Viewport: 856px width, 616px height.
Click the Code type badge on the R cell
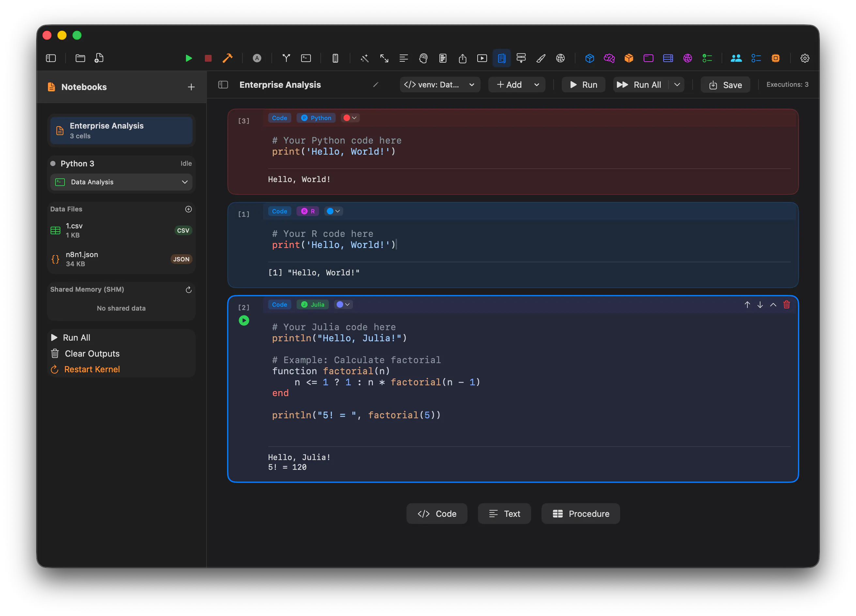(x=280, y=211)
